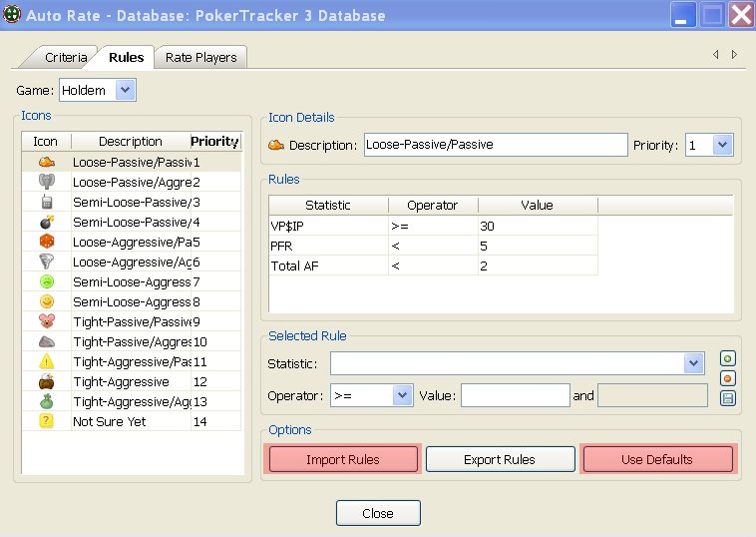Click the Export Rules button

click(x=500, y=459)
